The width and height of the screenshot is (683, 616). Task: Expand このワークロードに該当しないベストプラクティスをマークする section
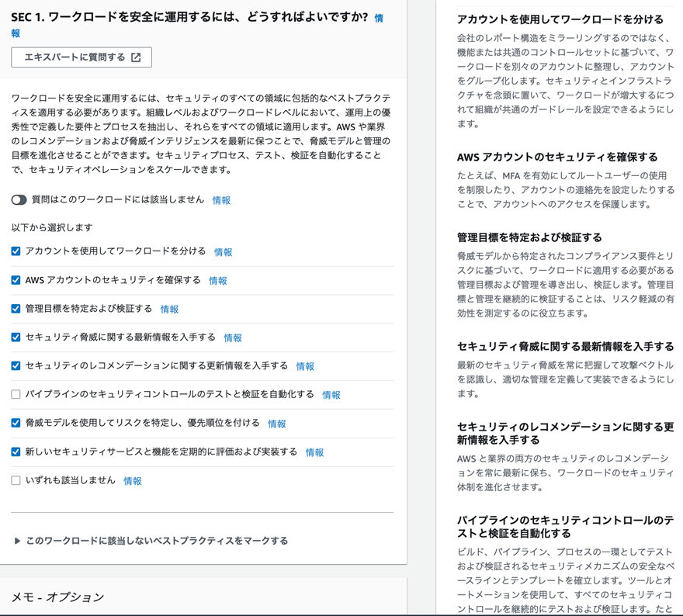click(151, 541)
